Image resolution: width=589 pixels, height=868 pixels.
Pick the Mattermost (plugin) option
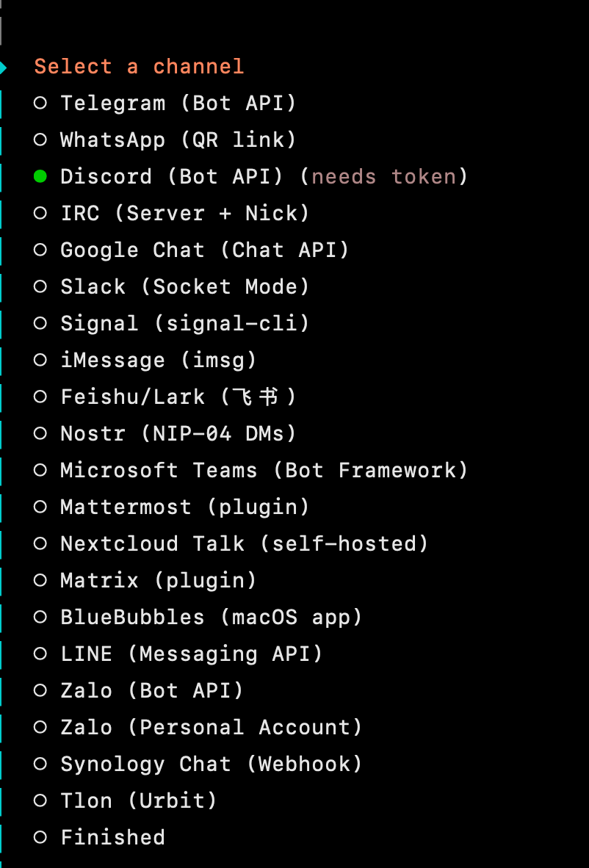pos(184,507)
